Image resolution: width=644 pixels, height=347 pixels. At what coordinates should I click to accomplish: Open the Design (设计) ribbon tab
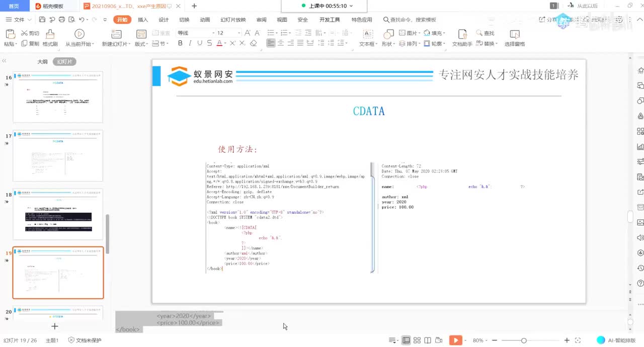tap(164, 20)
